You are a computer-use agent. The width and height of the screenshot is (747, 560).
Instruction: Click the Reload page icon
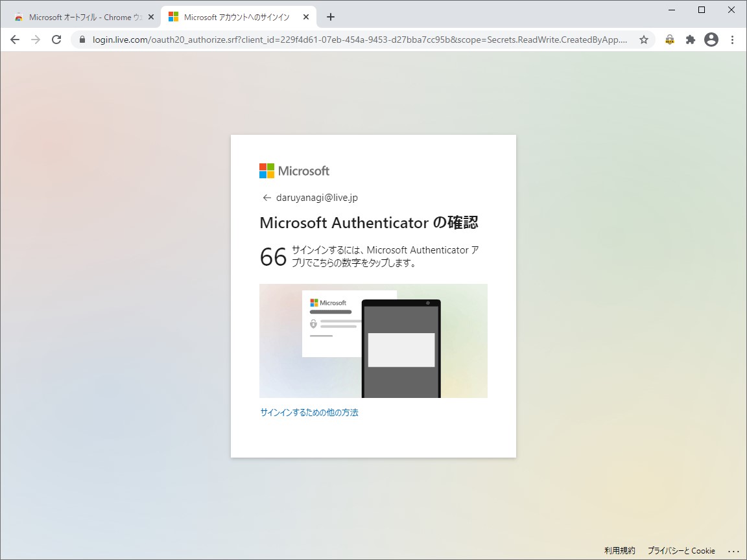(56, 39)
